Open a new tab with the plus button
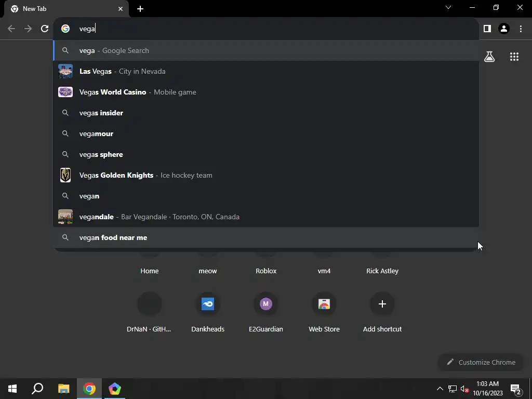The width and height of the screenshot is (532, 399). 140,9
